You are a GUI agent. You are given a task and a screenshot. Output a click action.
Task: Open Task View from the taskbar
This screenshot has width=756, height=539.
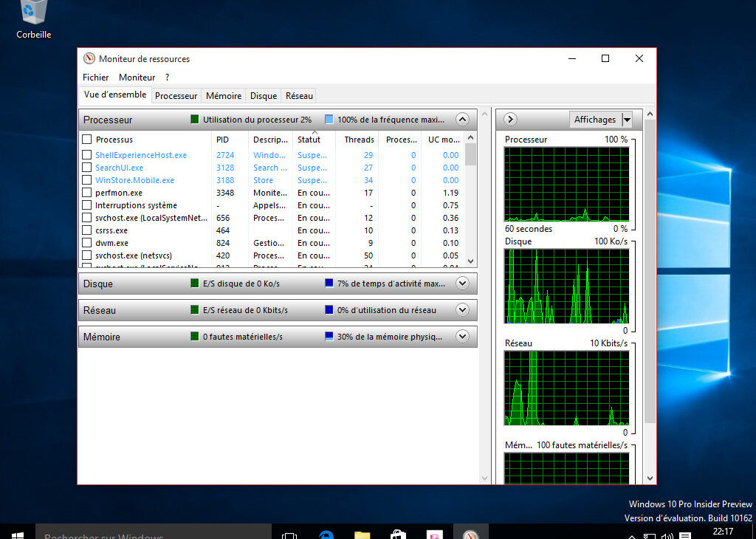pyautogui.click(x=289, y=533)
